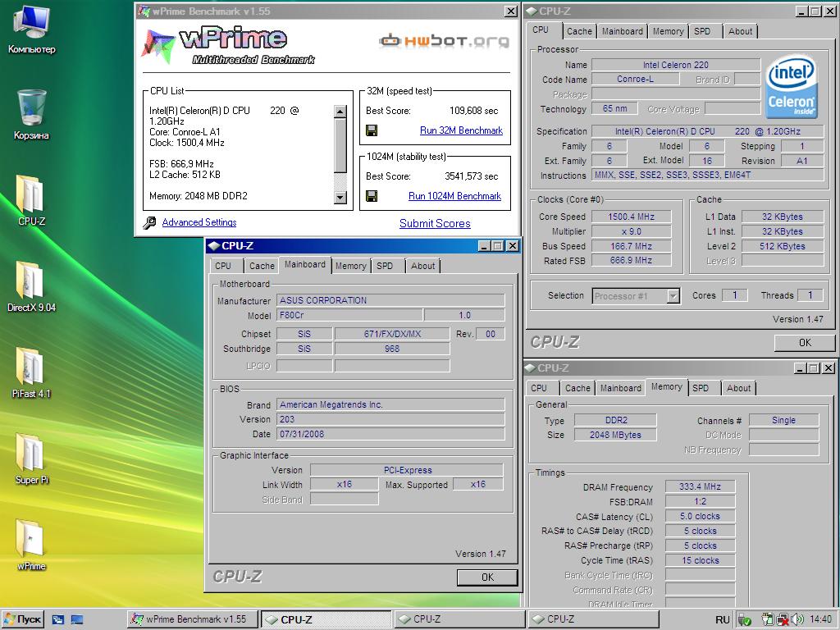This screenshot has height=630, width=840.
Task: Select the CPU-Z desktop folder
Action: 32,200
